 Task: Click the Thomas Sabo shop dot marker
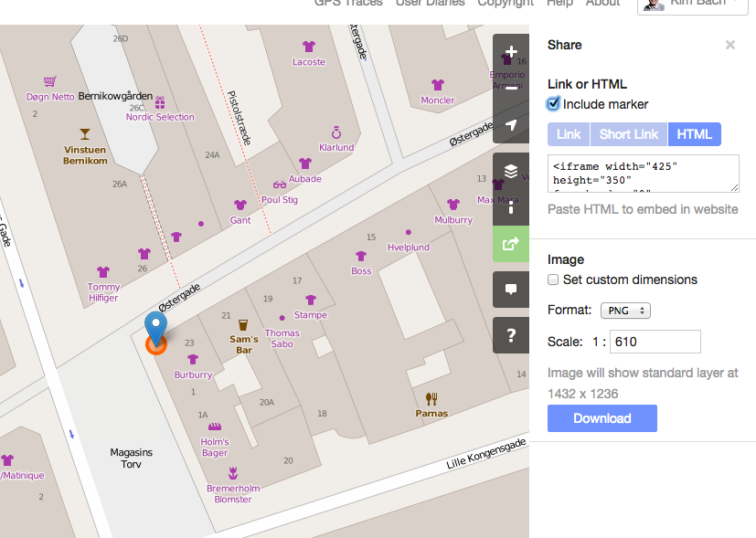click(282, 318)
